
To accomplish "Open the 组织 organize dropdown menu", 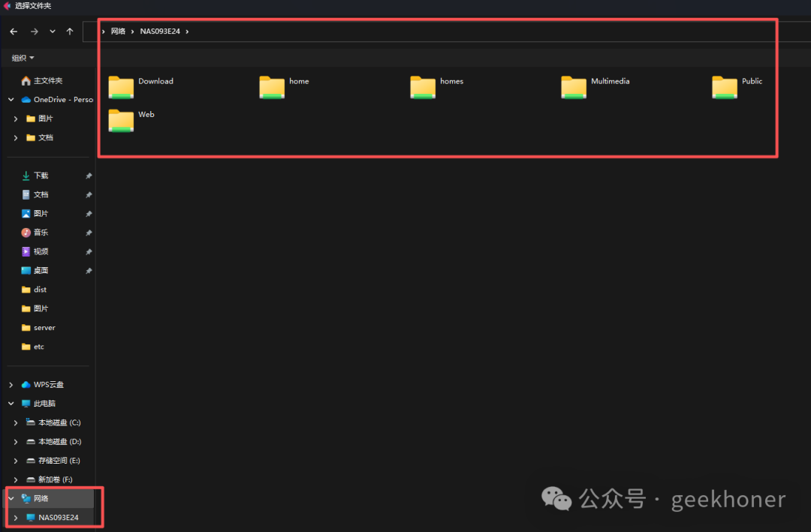I will (23, 58).
